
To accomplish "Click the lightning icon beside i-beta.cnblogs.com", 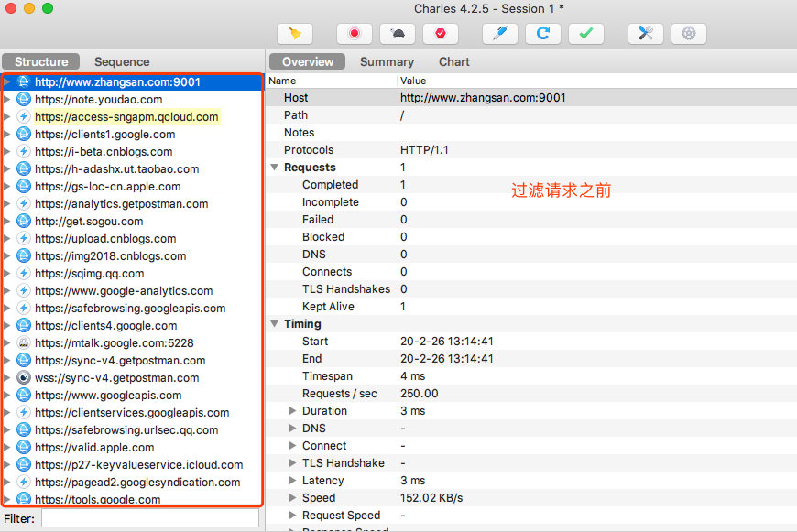I will click(24, 151).
